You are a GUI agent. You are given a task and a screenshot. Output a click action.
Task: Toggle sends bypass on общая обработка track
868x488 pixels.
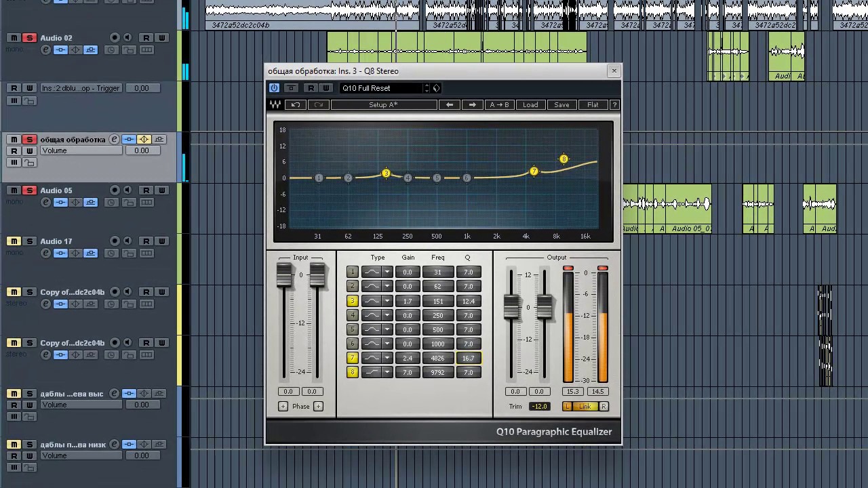pos(159,140)
